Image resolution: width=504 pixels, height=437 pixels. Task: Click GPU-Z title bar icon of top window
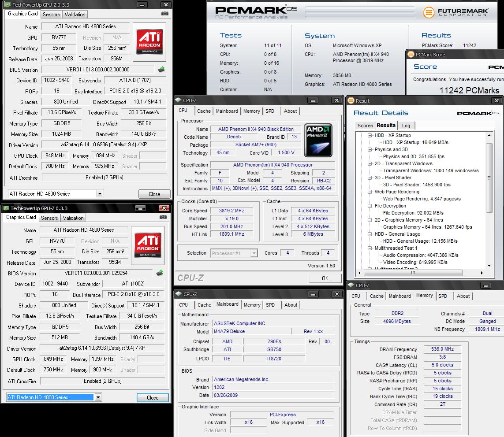pyautogui.click(x=7, y=4)
